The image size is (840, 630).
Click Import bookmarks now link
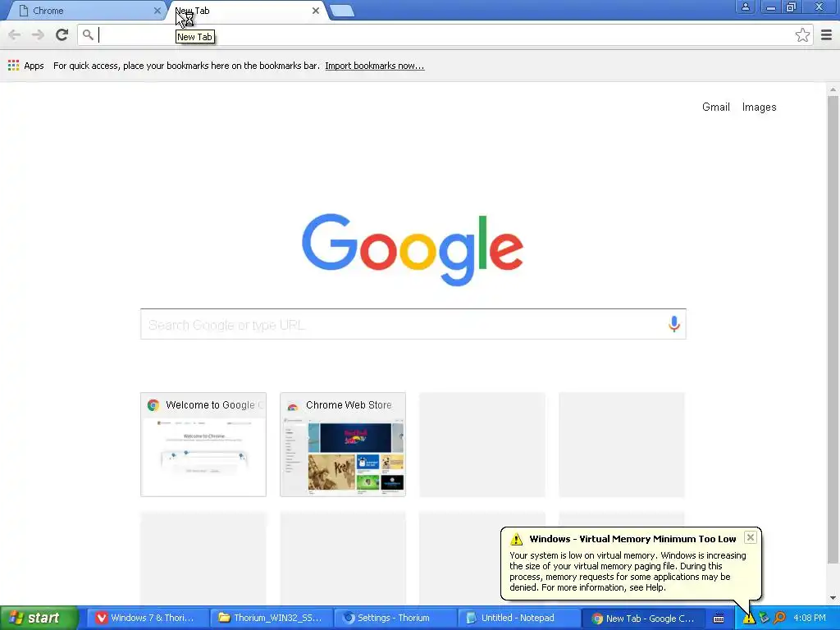coord(374,66)
